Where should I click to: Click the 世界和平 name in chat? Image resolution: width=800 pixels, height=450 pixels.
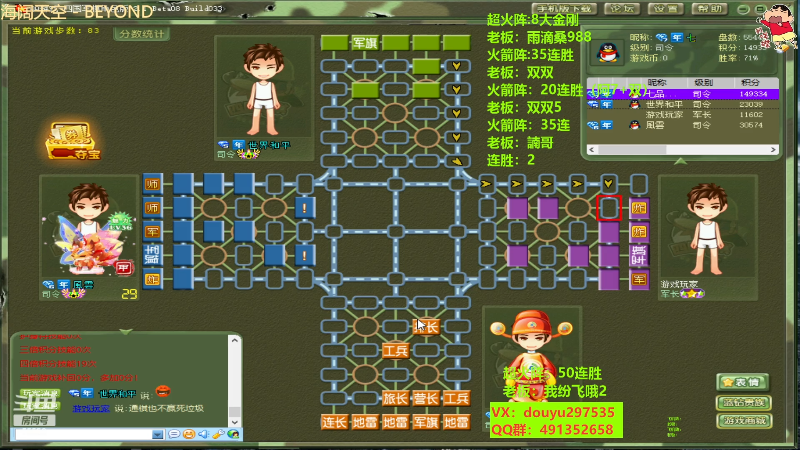tap(116, 394)
